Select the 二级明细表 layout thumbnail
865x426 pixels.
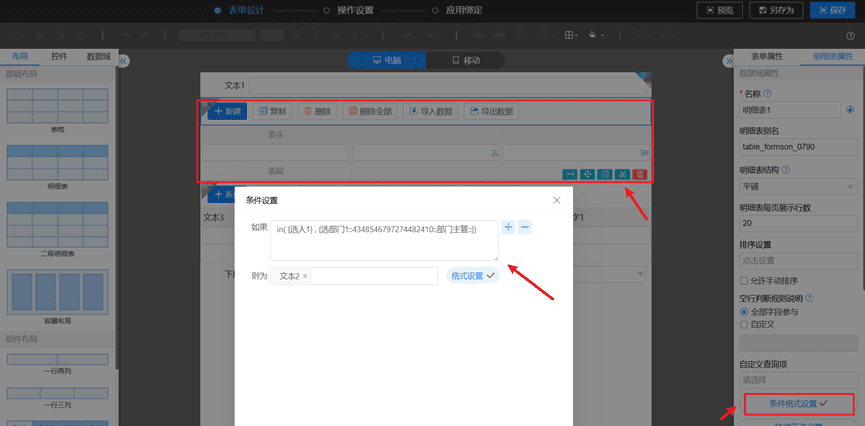[57, 225]
